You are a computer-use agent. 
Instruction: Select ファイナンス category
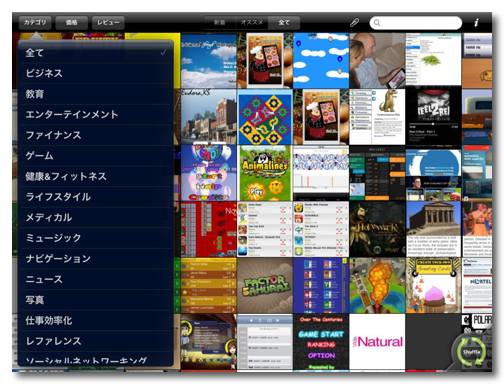pyautogui.click(x=96, y=135)
